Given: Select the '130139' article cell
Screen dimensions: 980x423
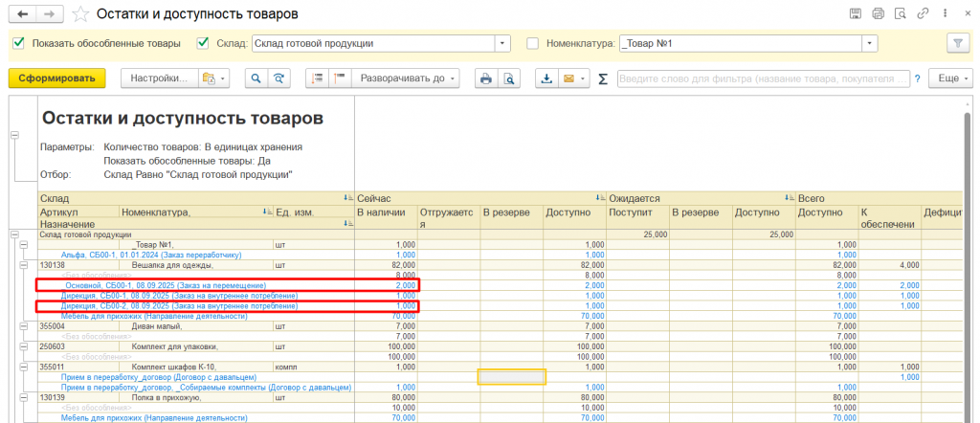Looking at the screenshot, I should (x=78, y=397).
